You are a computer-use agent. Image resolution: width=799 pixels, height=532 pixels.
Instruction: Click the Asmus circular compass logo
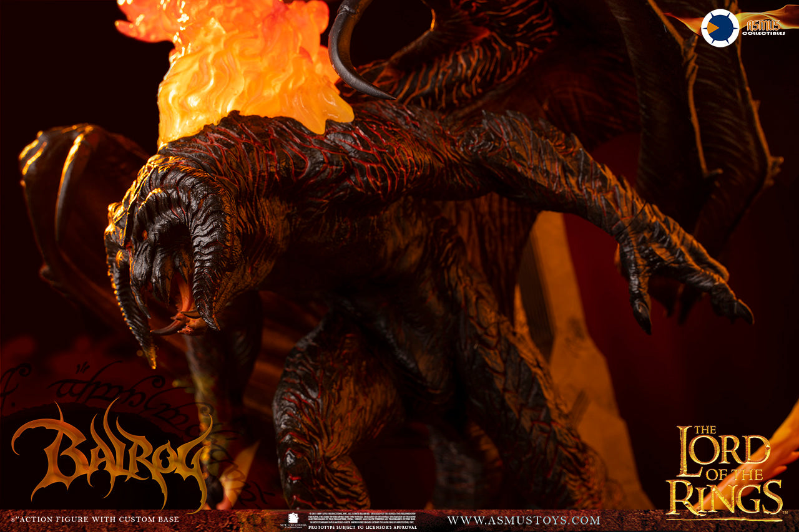coord(720,28)
